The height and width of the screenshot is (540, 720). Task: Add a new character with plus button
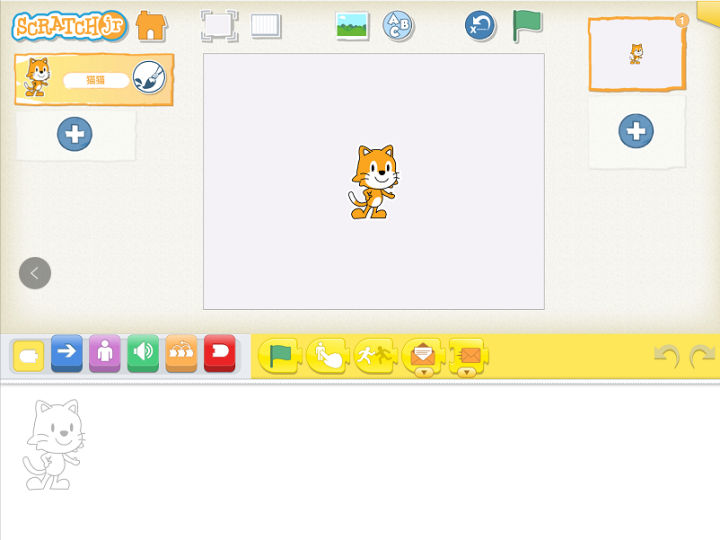[74, 134]
